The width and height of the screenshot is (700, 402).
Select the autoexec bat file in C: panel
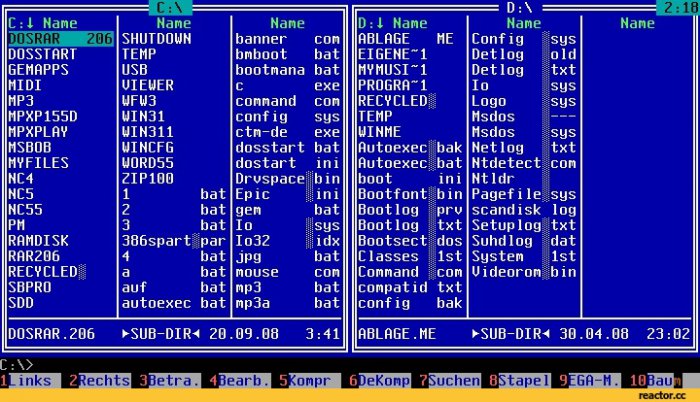click(x=174, y=303)
